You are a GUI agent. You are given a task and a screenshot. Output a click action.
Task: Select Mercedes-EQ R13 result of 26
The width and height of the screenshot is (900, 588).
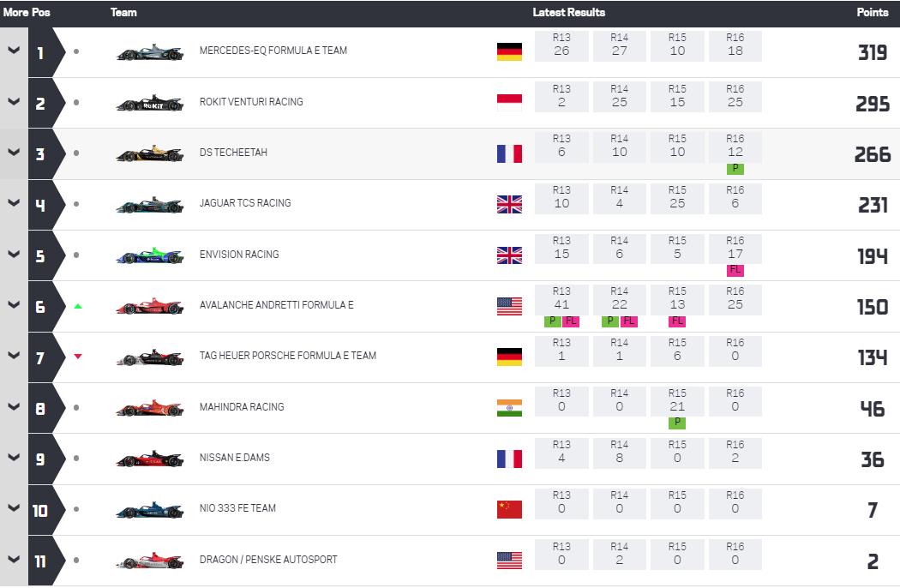[x=562, y=46]
